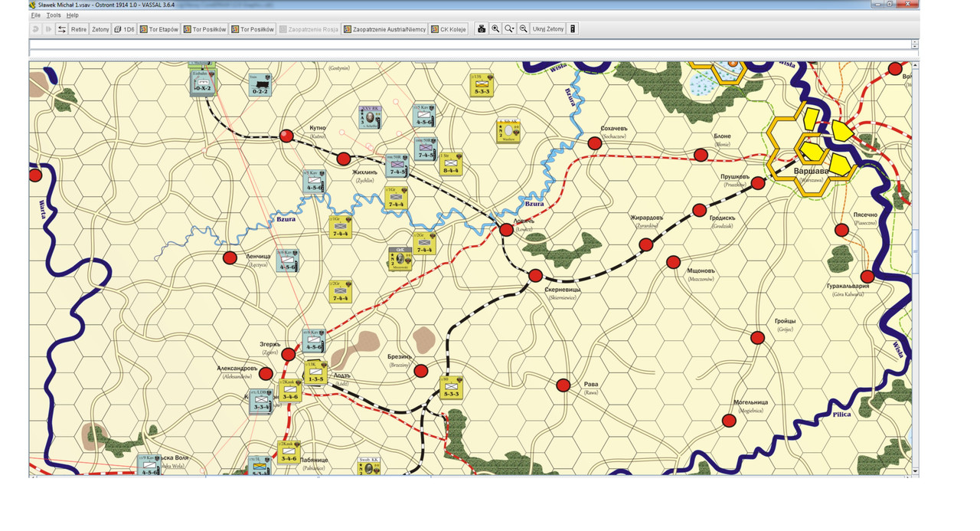Click the Retire button
The width and height of the screenshot is (980, 531).
[x=79, y=29]
